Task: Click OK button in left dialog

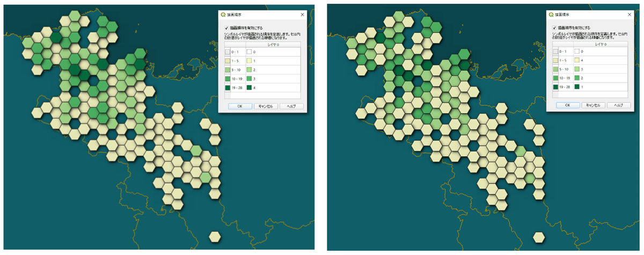Action: click(240, 106)
